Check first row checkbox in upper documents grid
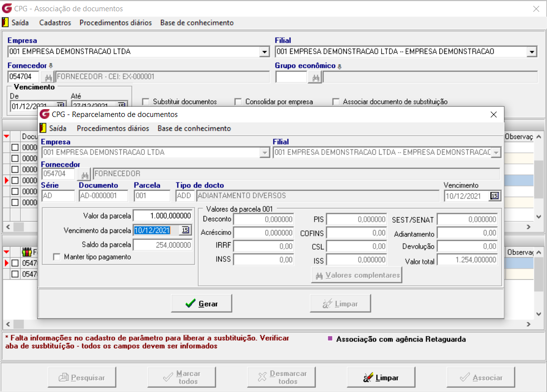 pos(15,147)
